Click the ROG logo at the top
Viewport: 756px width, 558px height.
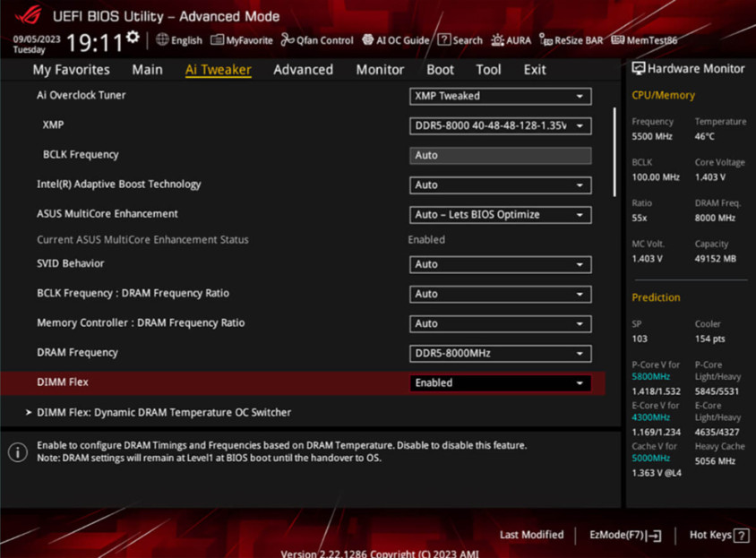28,15
